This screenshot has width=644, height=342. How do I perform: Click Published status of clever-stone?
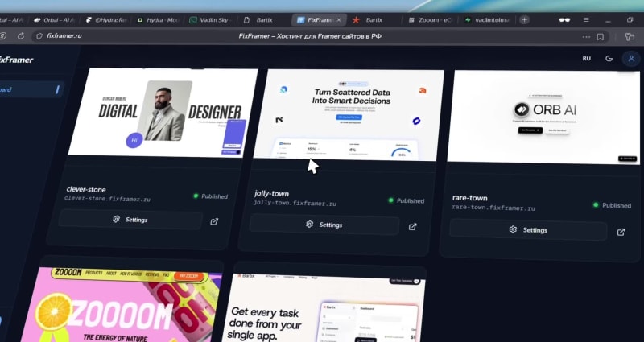tap(210, 196)
